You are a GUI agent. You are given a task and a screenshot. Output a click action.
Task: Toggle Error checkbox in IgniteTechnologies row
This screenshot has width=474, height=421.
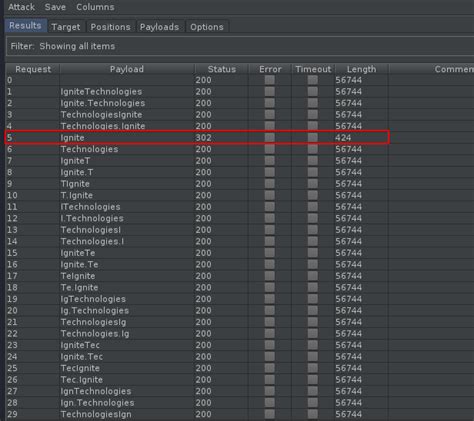point(270,91)
